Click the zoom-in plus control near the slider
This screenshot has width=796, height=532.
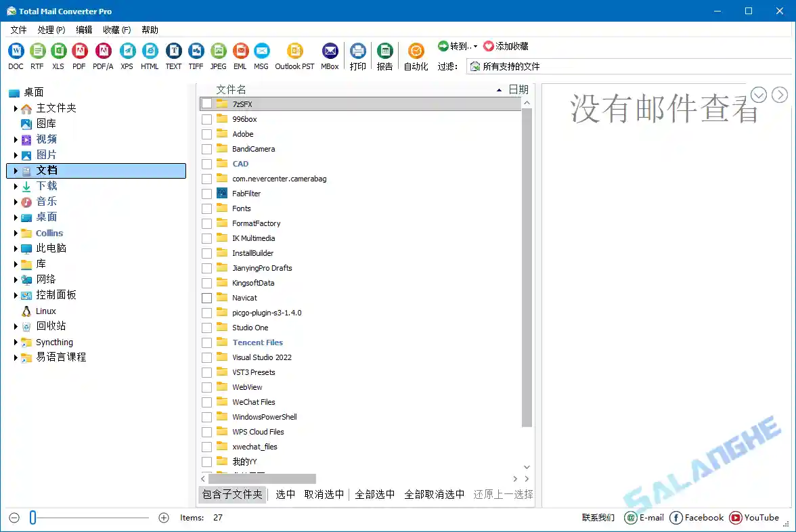(x=163, y=517)
